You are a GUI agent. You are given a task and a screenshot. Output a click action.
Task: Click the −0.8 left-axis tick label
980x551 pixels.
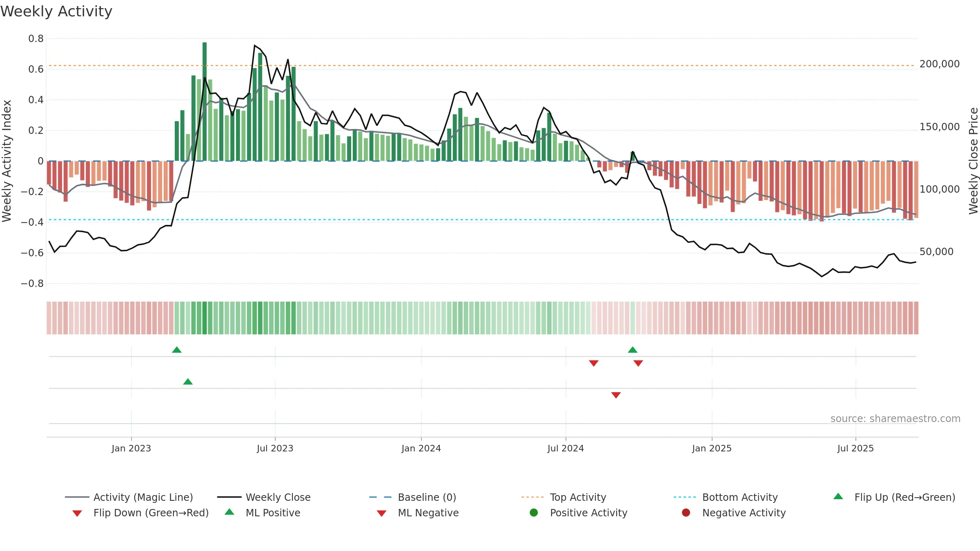point(32,284)
